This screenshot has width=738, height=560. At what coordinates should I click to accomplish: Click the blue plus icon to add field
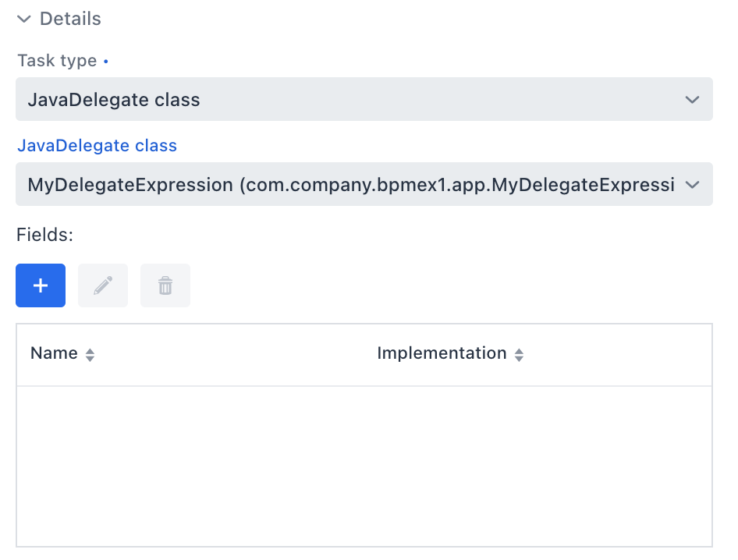(40, 285)
